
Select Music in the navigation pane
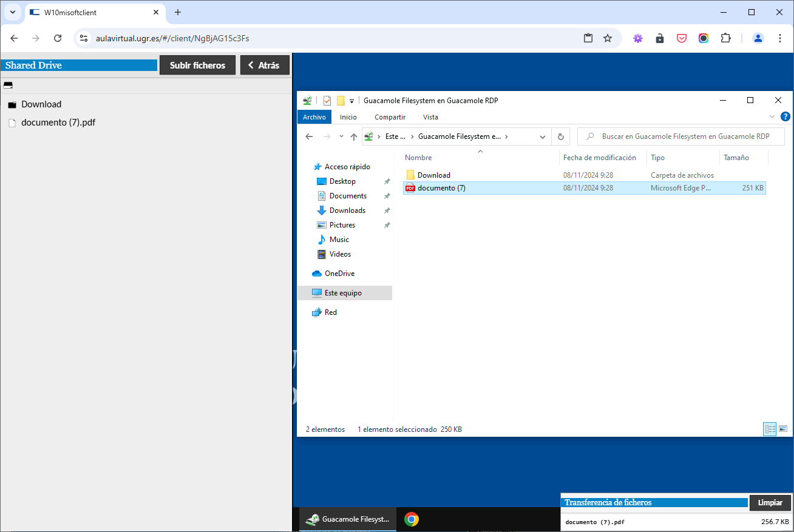click(x=339, y=240)
